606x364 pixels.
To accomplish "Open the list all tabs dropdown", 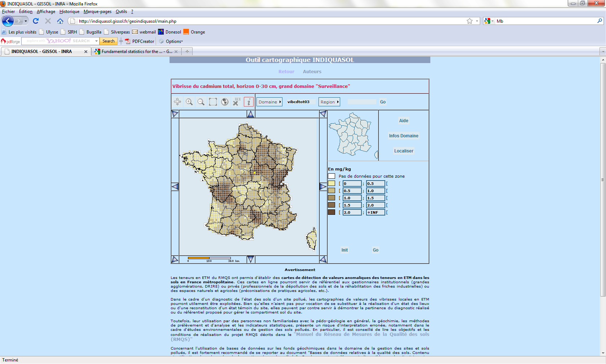I will pos(602,52).
